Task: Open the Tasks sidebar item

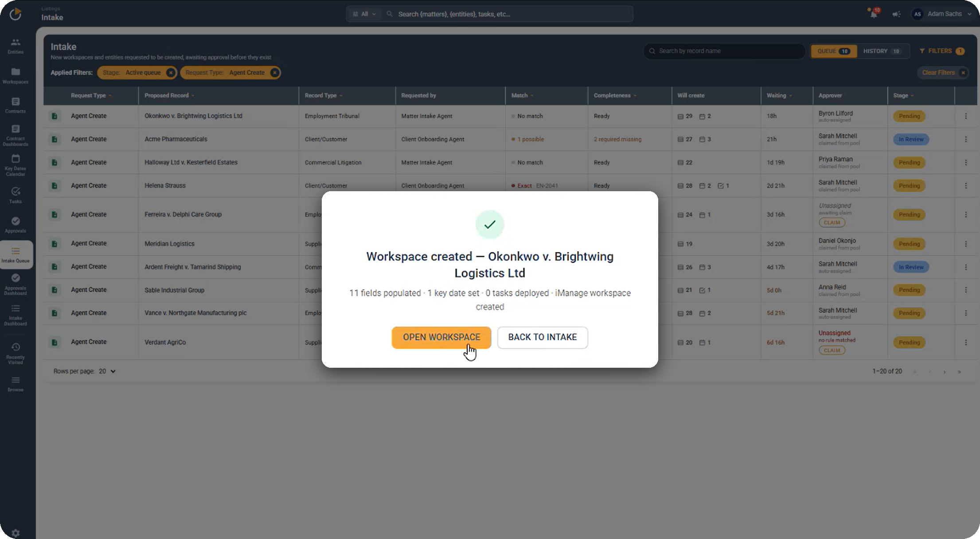Action: pyautogui.click(x=16, y=195)
